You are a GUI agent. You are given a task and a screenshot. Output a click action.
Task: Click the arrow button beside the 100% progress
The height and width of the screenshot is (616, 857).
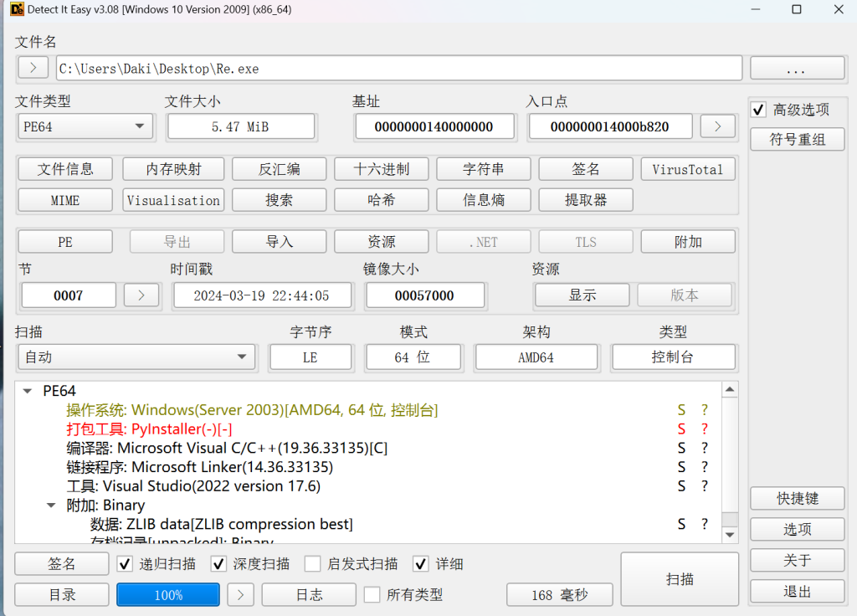[240, 595]
